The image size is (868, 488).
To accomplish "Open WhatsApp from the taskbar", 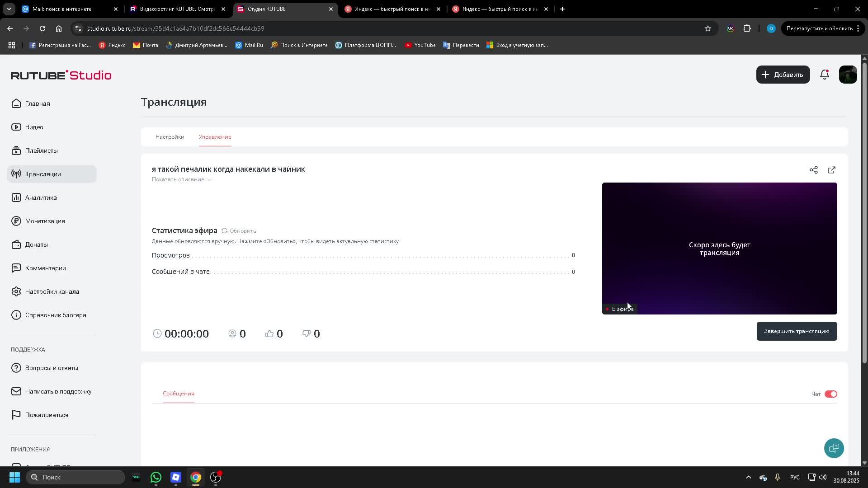I will click(156, 477).
